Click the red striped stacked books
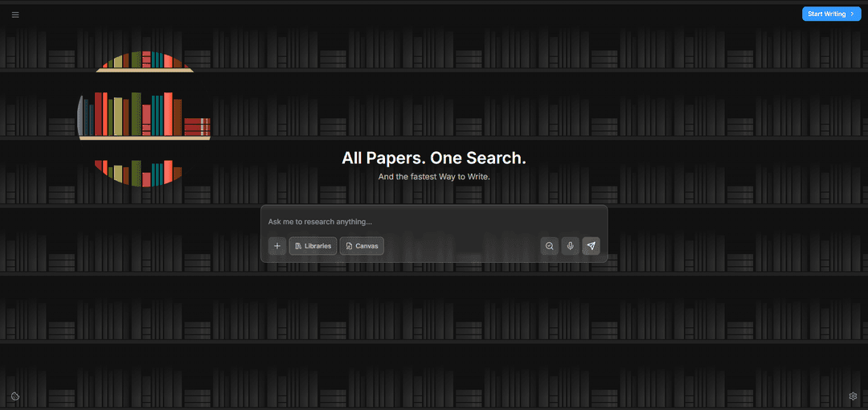This screenshot has height=410, width=868. coord(197,126)
